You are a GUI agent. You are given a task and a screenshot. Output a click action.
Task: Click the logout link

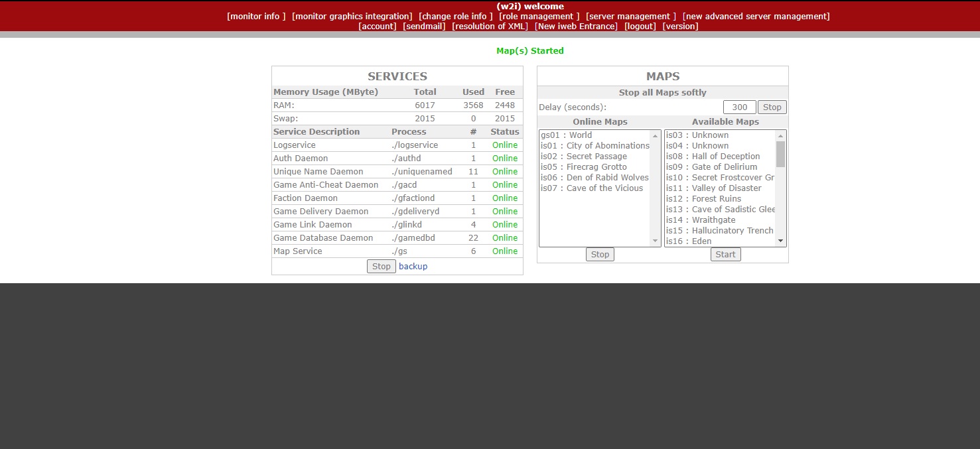(640, 27)
